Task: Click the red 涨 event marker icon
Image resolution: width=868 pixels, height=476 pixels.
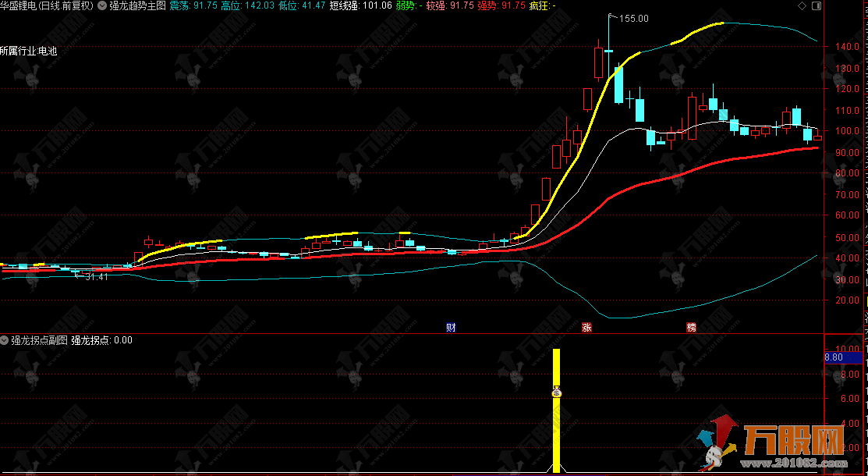Action: [x=586, y=326]
